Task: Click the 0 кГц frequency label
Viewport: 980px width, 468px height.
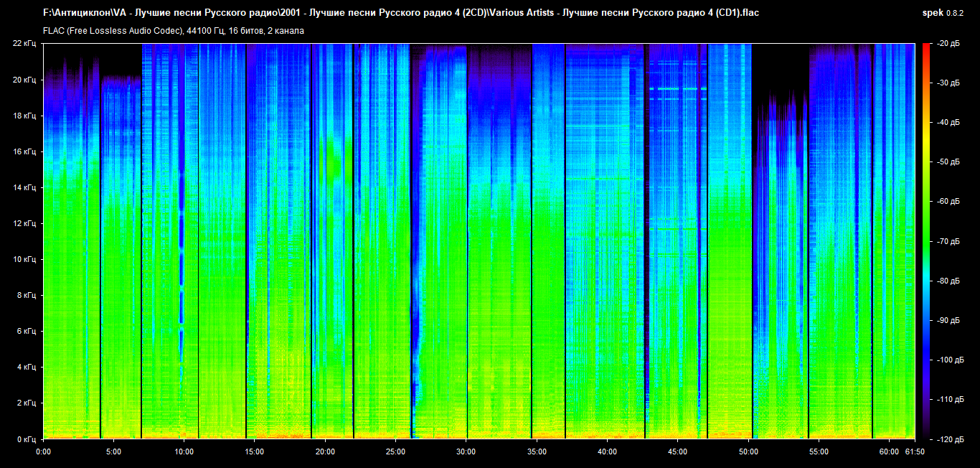Action: click(27, 439)
